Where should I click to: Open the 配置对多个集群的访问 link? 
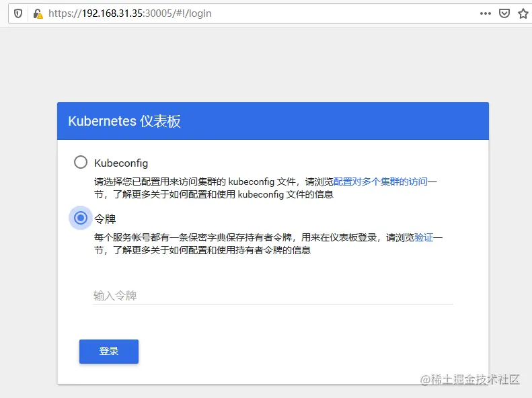coord(381,182)
